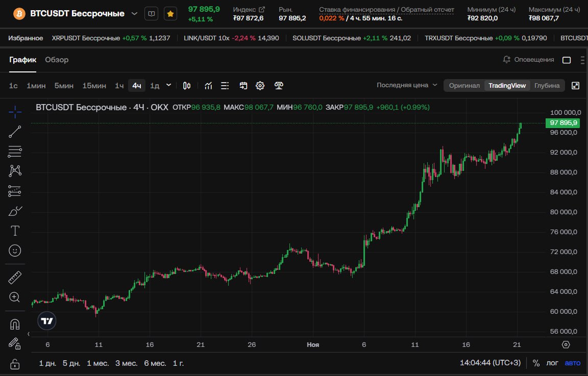Screen dimensions: 588x376
Task: Toggle lock all drawings padlock
Action: 15,364
